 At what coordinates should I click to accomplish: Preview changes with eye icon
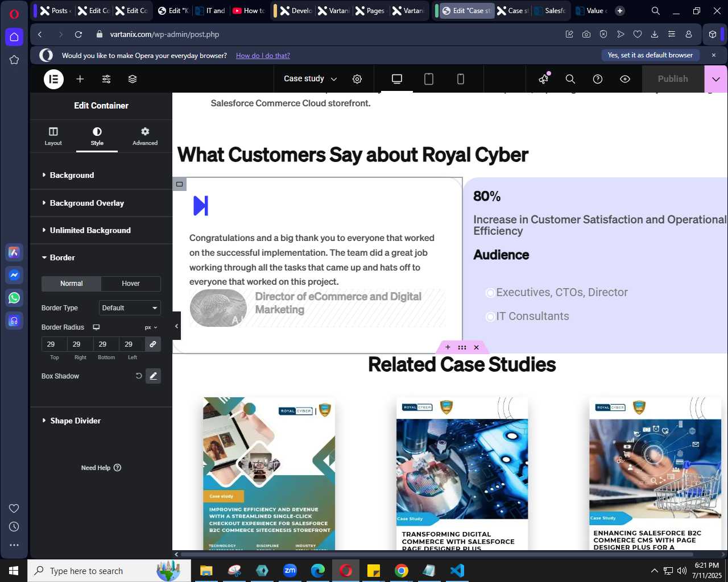coord(625,79)
